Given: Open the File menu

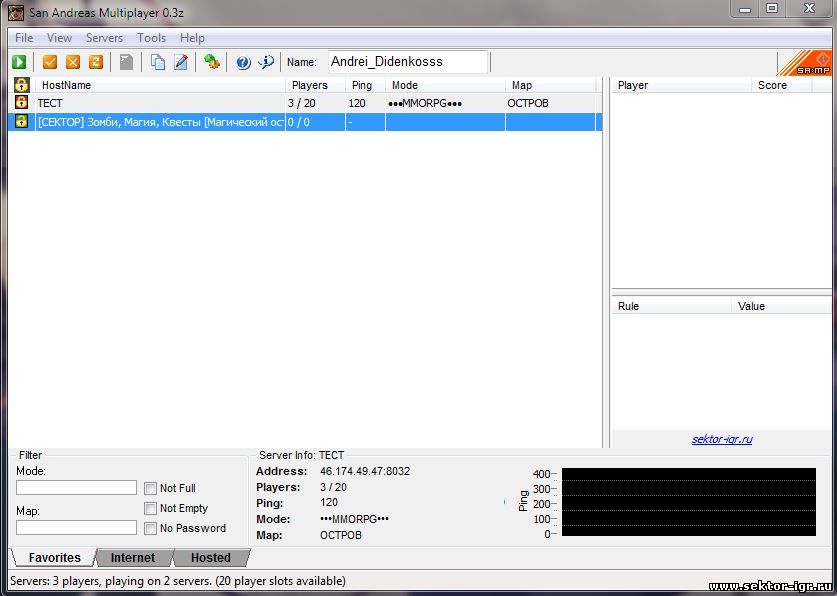Looking at the screenshot, I should click(x=24, y=38).
